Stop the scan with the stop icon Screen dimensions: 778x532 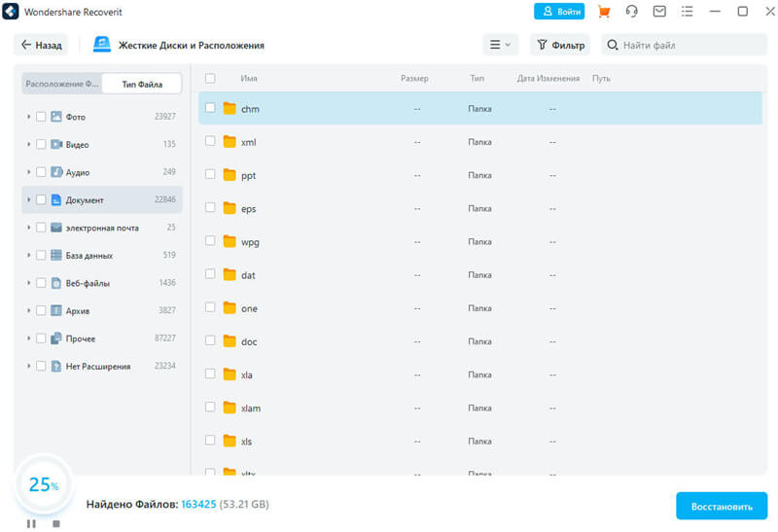click(56, 523)
